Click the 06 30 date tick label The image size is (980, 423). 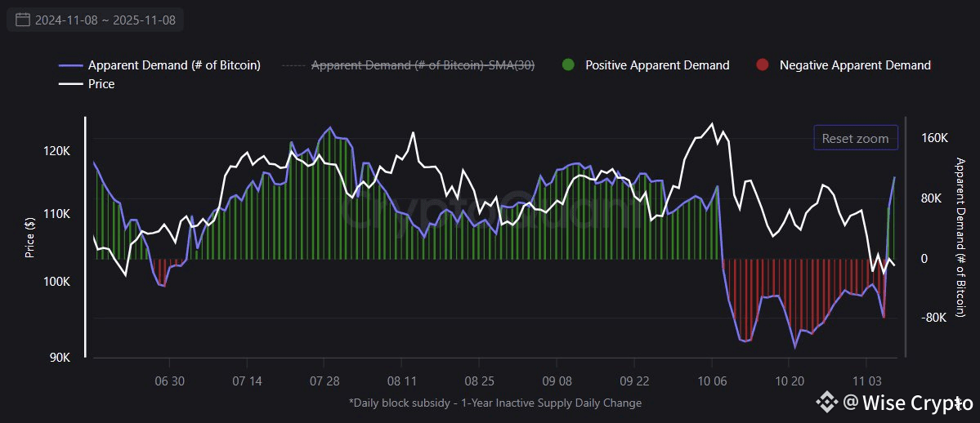coord(168,381)
